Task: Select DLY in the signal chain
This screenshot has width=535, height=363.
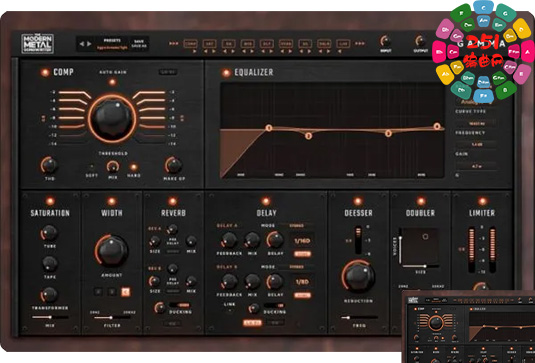Action: 267,43
